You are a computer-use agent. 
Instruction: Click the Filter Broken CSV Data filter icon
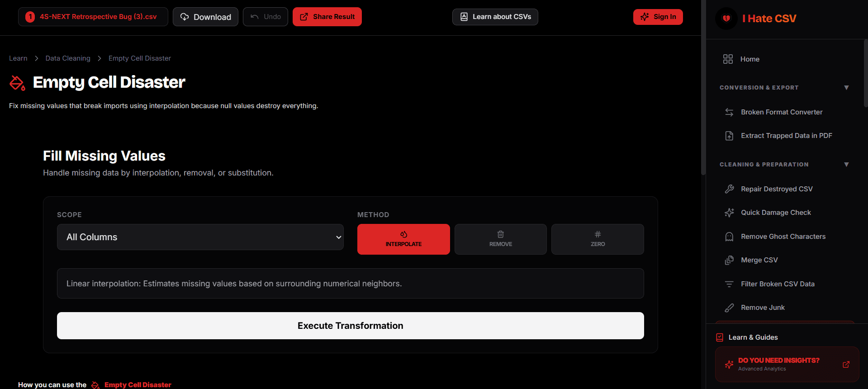click(729, 284)
